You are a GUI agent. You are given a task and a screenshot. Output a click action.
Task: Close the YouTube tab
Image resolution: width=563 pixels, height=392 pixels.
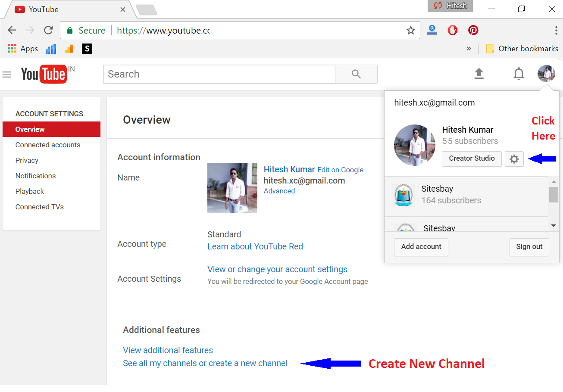pos(123,9)
